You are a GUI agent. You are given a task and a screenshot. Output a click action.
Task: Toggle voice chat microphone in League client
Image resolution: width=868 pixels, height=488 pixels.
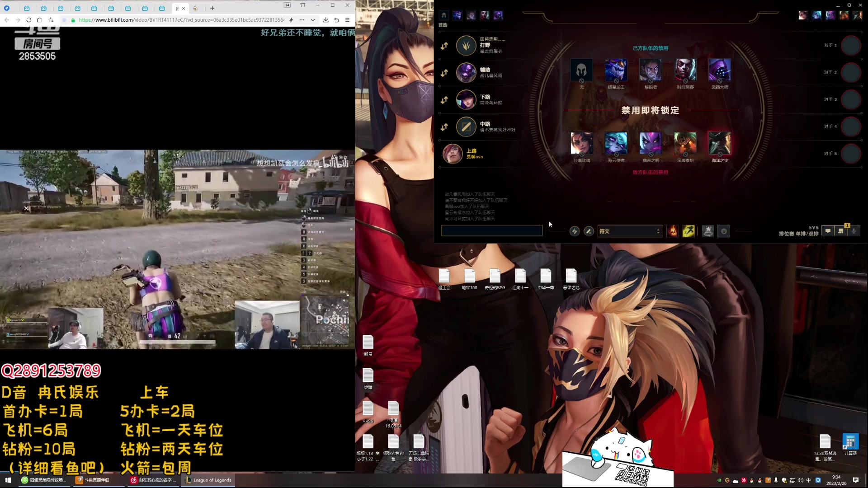(854, 231)
